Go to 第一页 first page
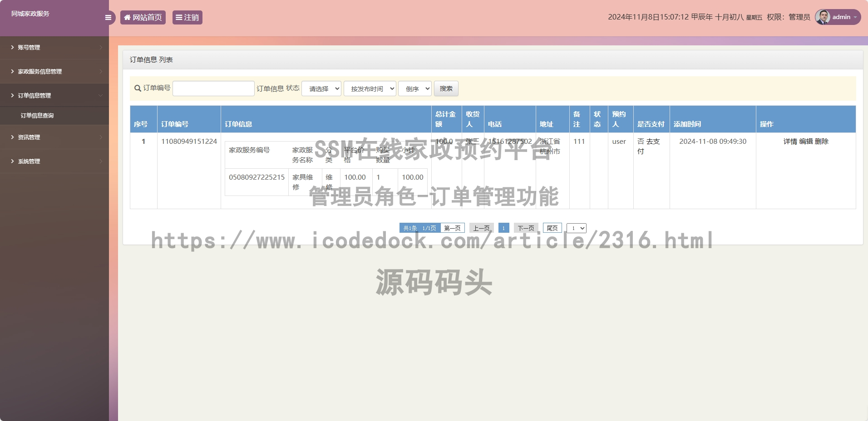Screen dimensions: 868x421 [452, 228]
